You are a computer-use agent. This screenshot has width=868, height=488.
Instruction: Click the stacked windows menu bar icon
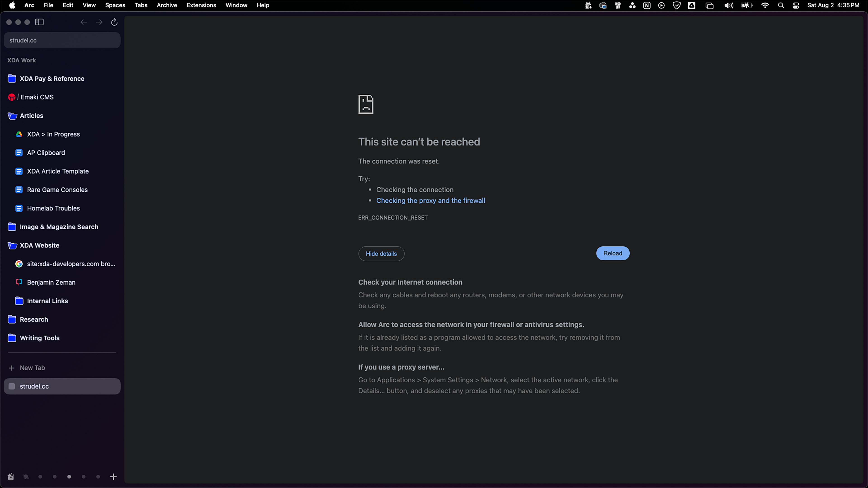click(x=709, y=5)
